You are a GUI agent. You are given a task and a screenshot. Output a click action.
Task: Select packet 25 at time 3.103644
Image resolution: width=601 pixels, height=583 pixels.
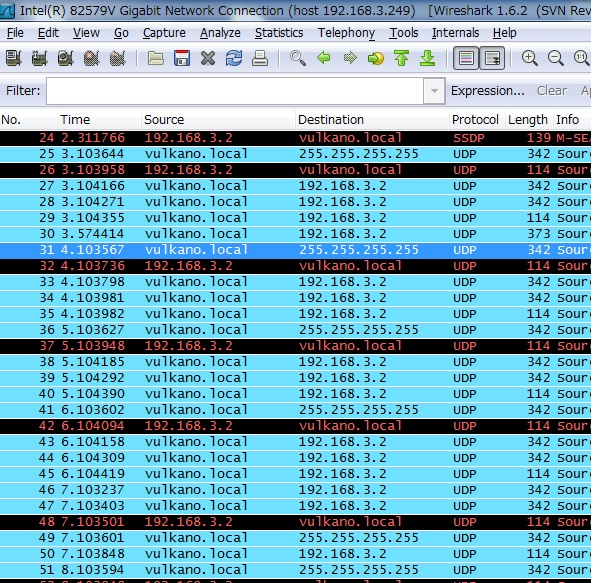coord(295,154)
